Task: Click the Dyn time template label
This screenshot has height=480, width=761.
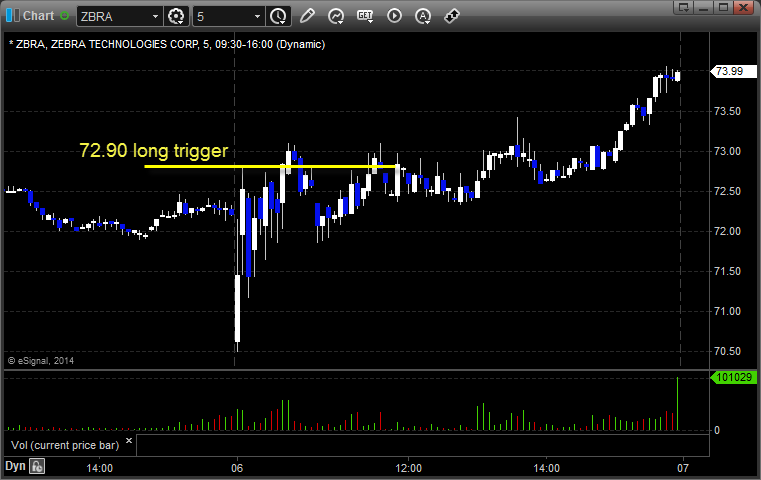Action: pyautogui.click(x=15, y=466)
